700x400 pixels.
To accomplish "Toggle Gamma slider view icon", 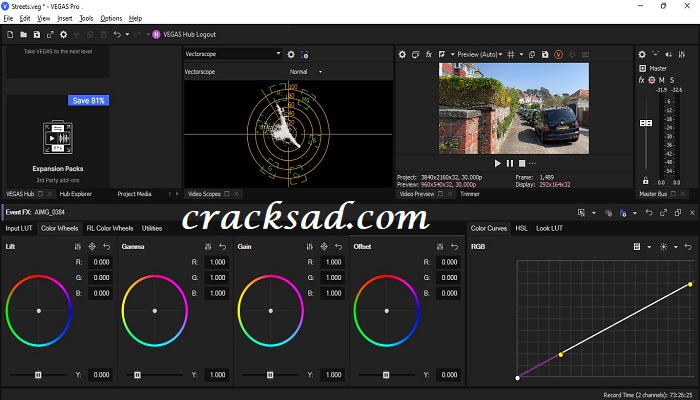I will [208, 246].
